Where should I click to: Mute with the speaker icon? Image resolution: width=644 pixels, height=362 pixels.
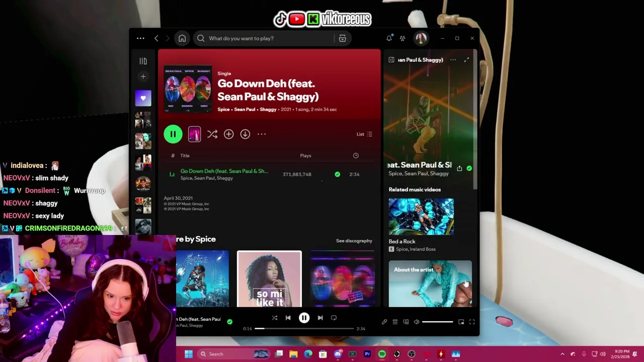coord(417,322)
